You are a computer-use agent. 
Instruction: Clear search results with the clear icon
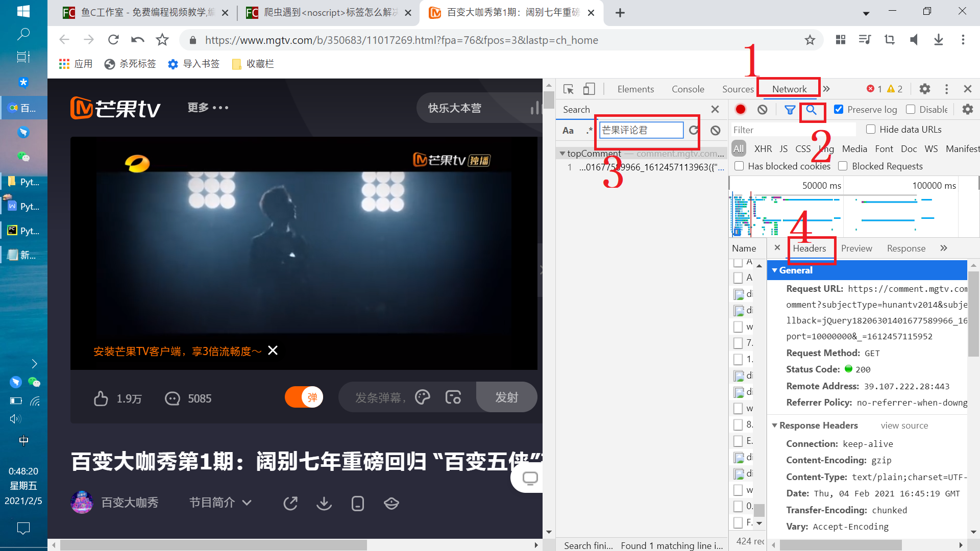[x=716, y=130]
